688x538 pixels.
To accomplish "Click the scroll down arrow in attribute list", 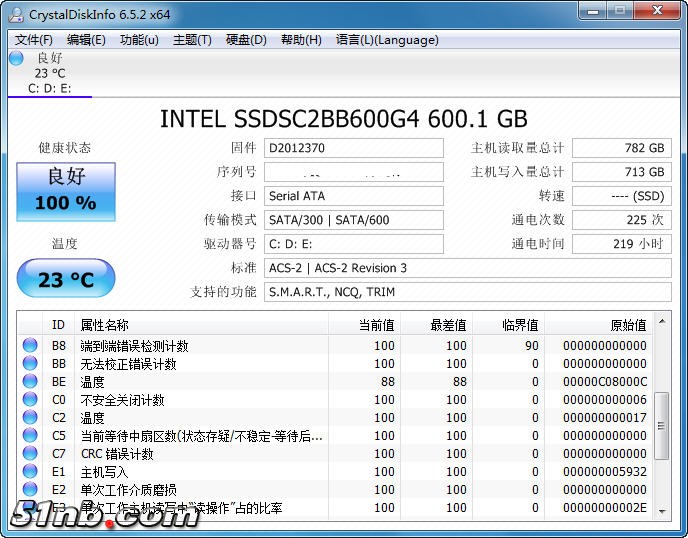I will tap(662, 509).
